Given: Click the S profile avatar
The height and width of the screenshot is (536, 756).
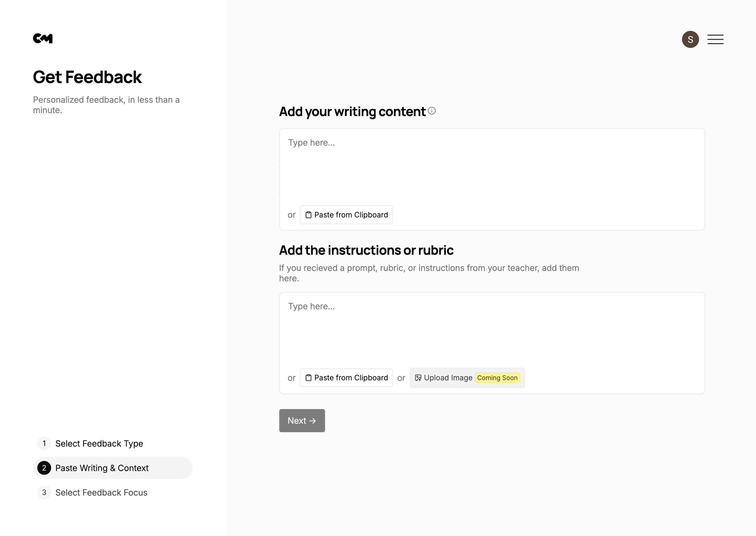Looking at the screenshot, I should (x=690, y=39).
